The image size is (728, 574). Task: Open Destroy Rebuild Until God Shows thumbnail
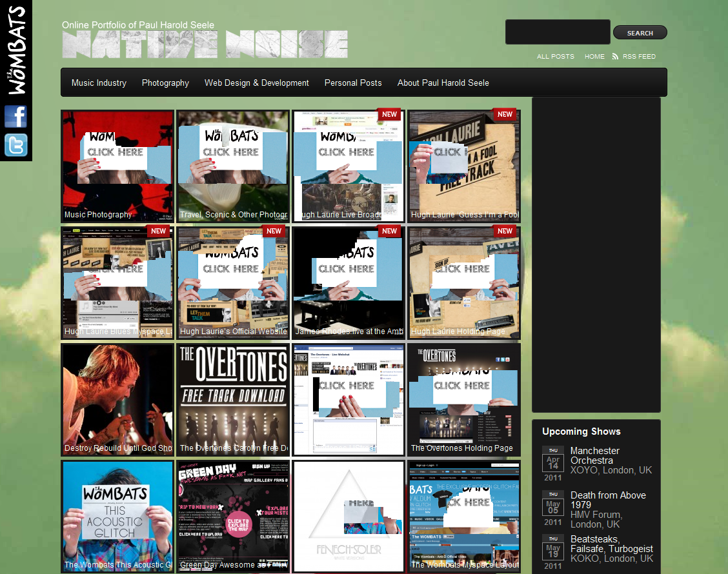click(x=117, y=399)
